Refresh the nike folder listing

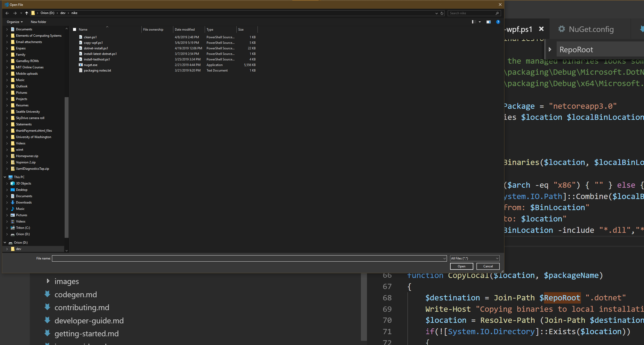(442, 13)
